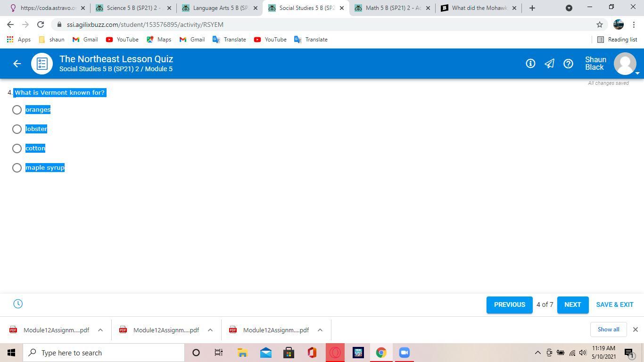Switch to the Language Arts 5 B tab
644x362 pixels.
click(x=220, y=8)
